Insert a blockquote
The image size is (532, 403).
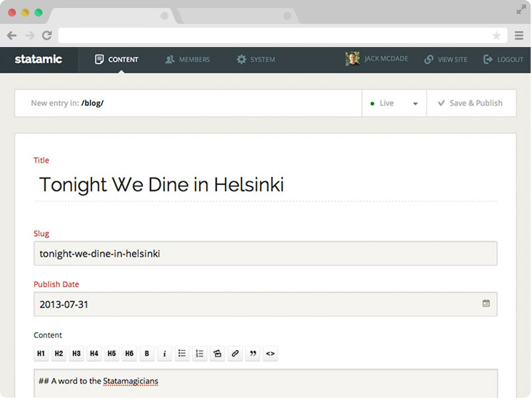point(253,353)
